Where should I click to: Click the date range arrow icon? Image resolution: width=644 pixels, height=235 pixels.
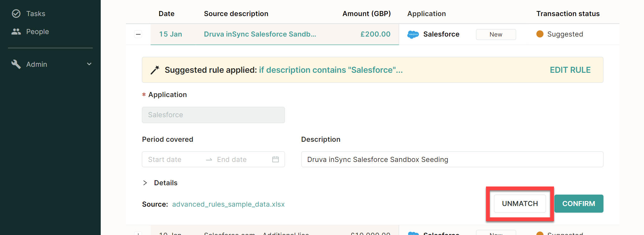click(209, 160)
